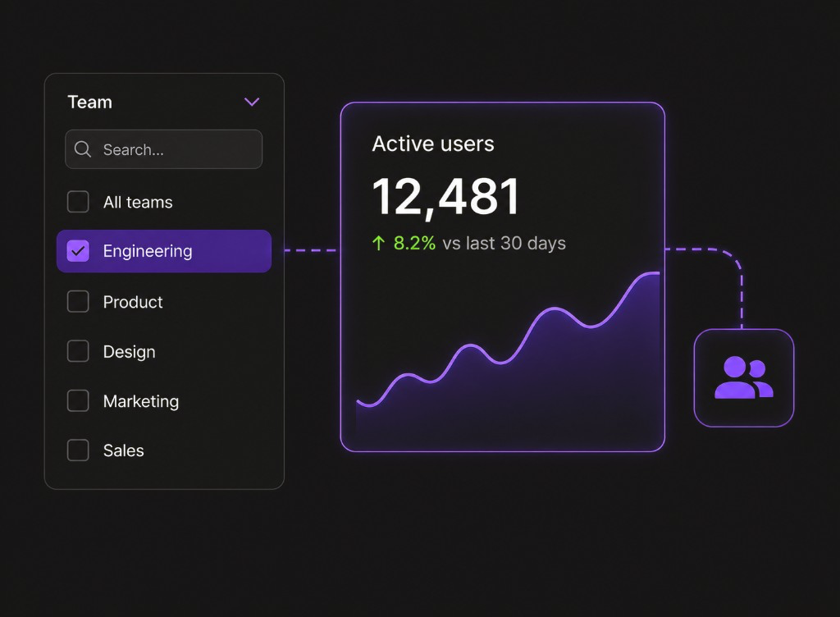Click the Team panel header label
Image resolution: width=840 pixels, height=617 pixels.
click(90, 102)
